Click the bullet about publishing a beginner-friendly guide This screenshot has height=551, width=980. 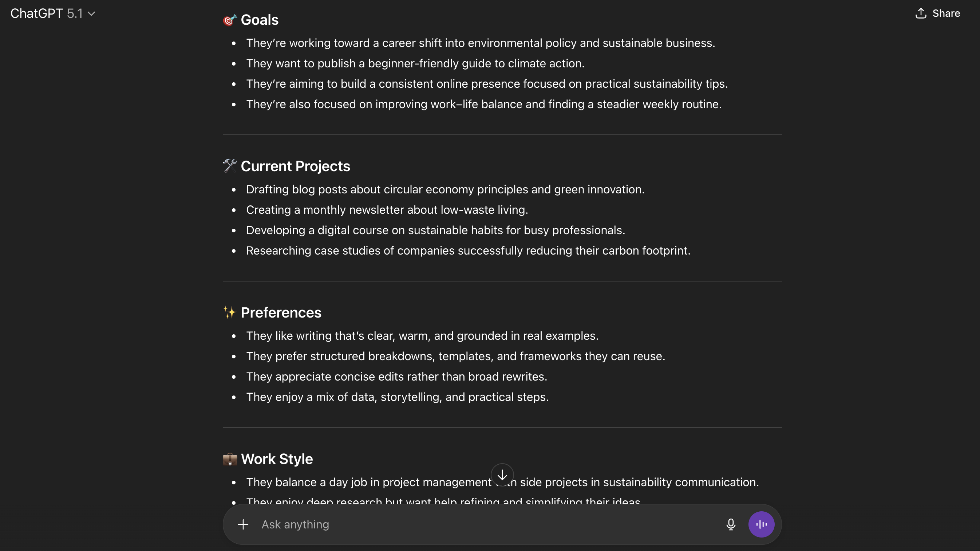(x=415, y=63)
